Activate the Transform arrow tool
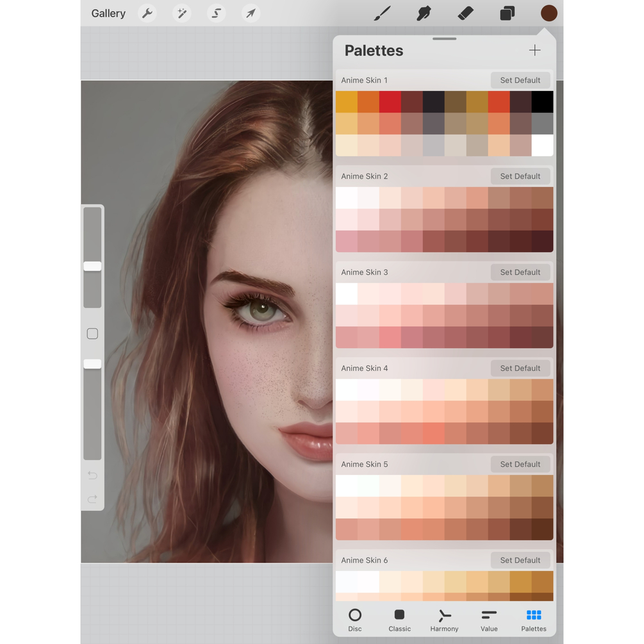Viewport: 644px width, 644px height. (x=251, y=13)
